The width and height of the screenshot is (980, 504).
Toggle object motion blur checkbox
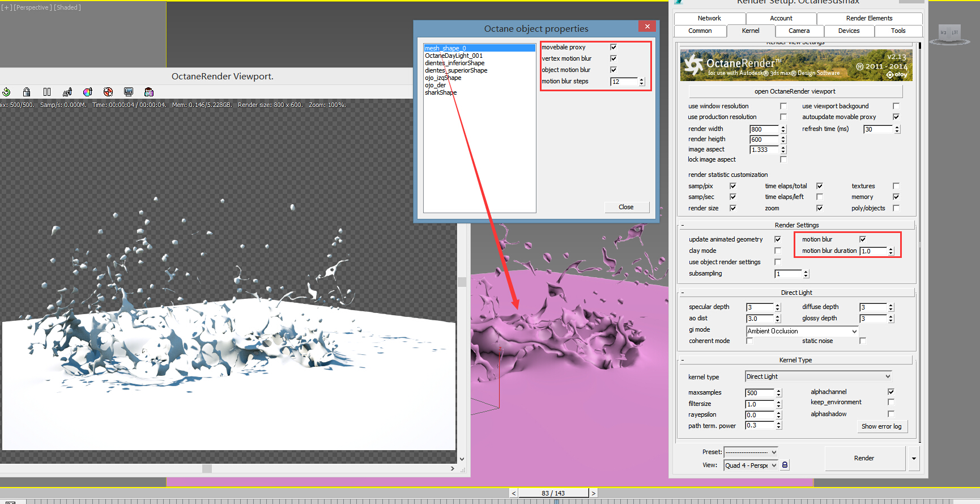click(613, 70)
